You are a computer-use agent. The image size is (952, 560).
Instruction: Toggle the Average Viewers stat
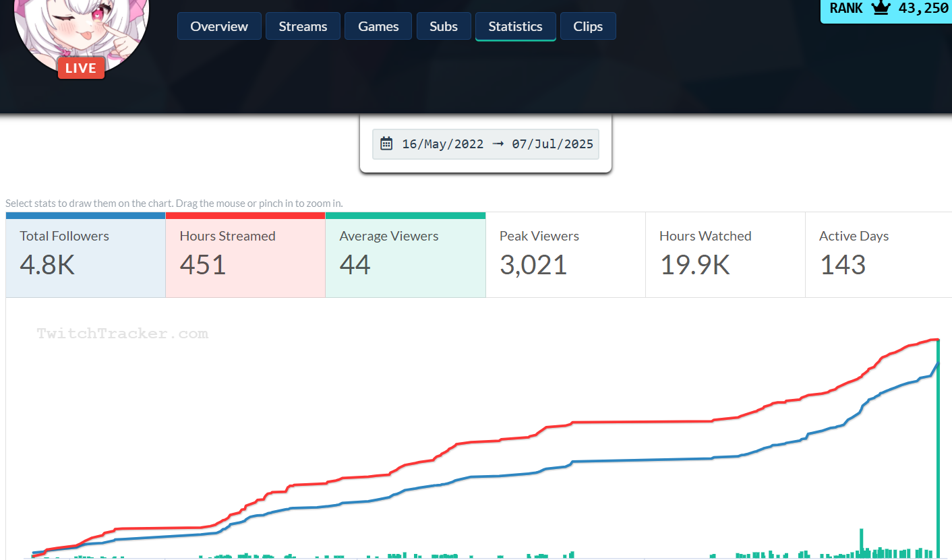(x=405, y=255)
